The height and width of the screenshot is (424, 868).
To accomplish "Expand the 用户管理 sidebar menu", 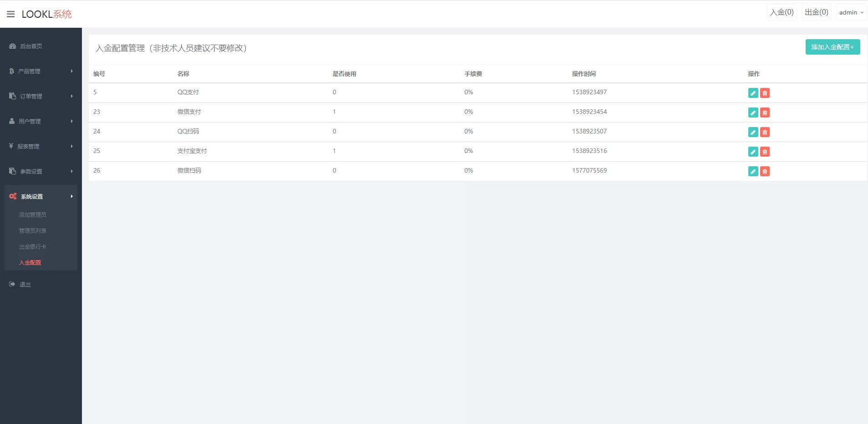I will 41,121.
